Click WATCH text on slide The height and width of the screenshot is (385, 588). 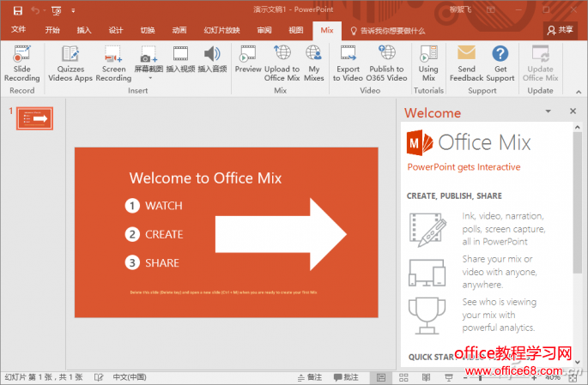[x=164, y=206]
